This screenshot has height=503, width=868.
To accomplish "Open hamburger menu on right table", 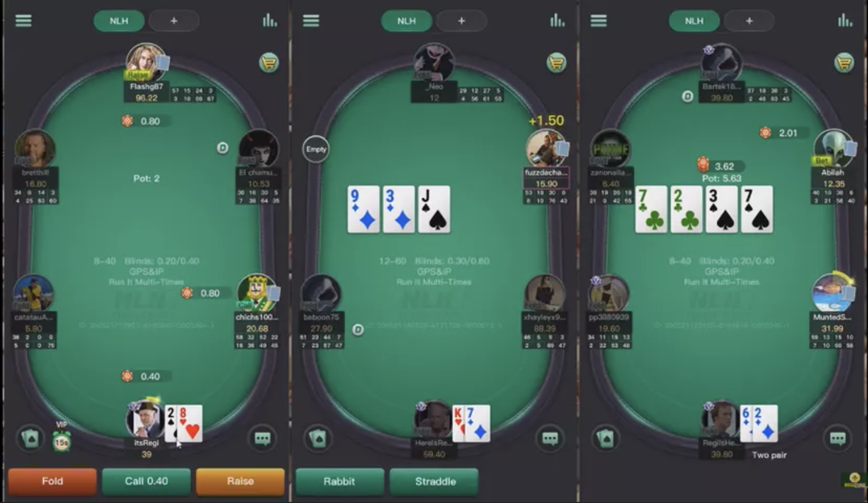I will [599, 20].
